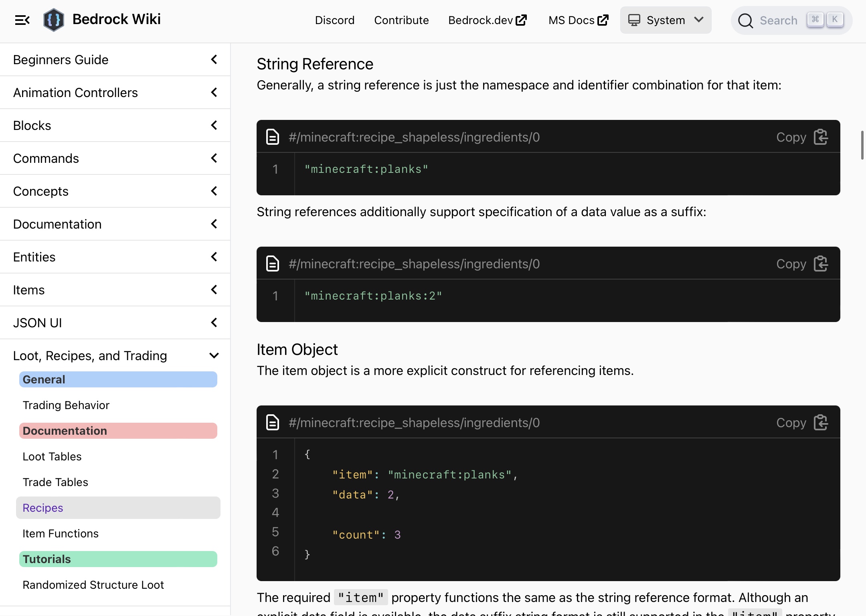866x616 pixels.
Task: Open Bedrock.dev external link
Action: point(488,20)
